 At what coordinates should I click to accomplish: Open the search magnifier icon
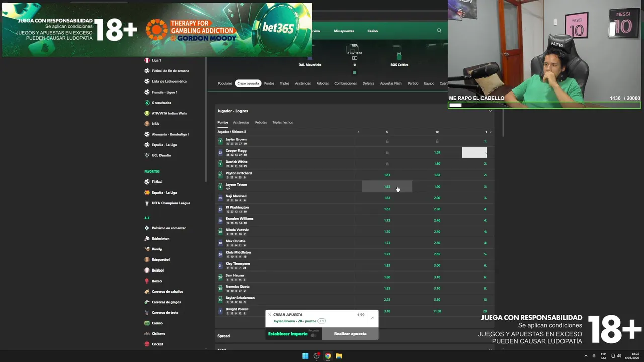(439, 31)
